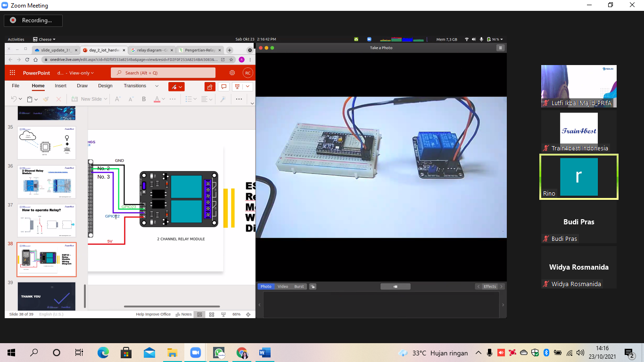Viewport: 644px width, 362px height.
Task: Click the Fit slide to window icon
Action: pos(248,314)
